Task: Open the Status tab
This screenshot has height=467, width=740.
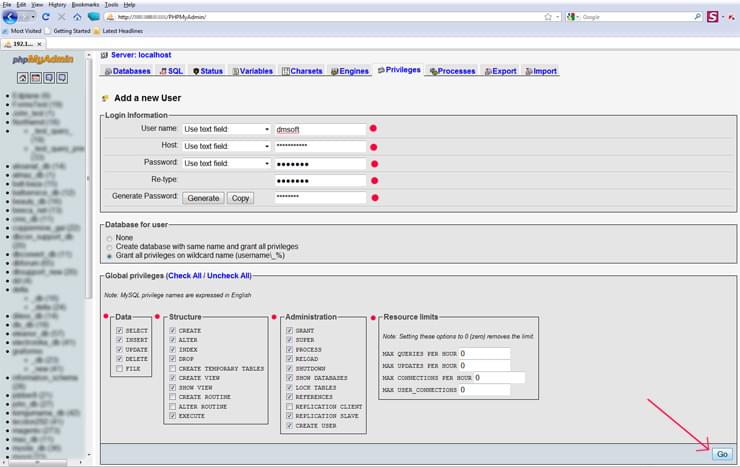Action: click(x=208, y=71)
